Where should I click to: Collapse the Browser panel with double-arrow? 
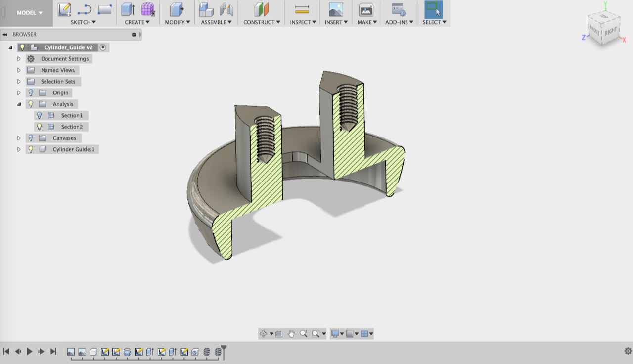tap(4, 35)
